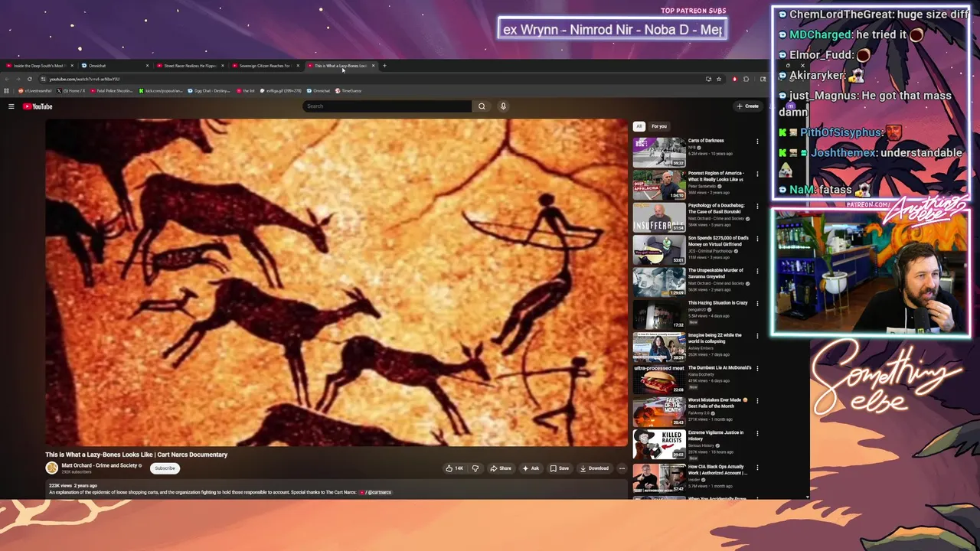Dislike the video with thumbs down
The image size is (980, 551).
475,468
